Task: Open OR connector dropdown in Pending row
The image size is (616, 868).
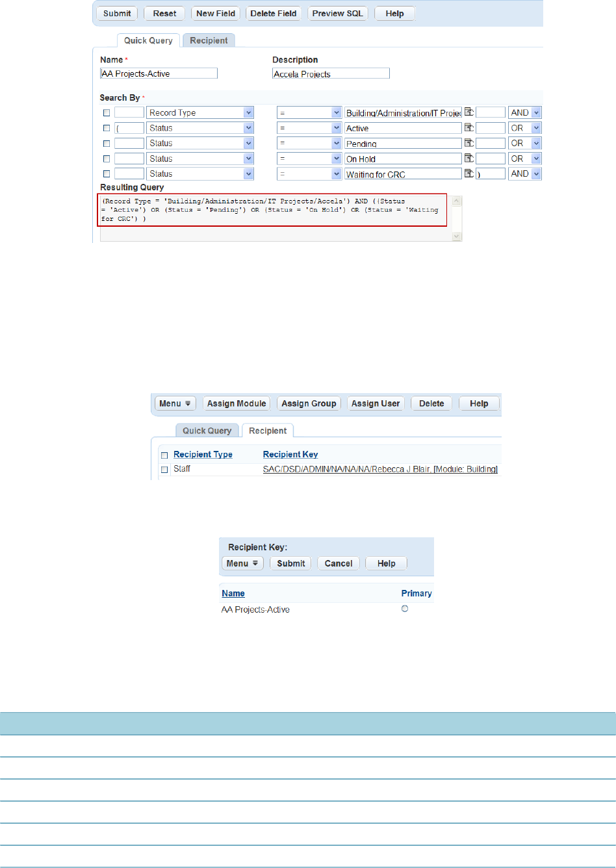Action: (x=536, y=143)
